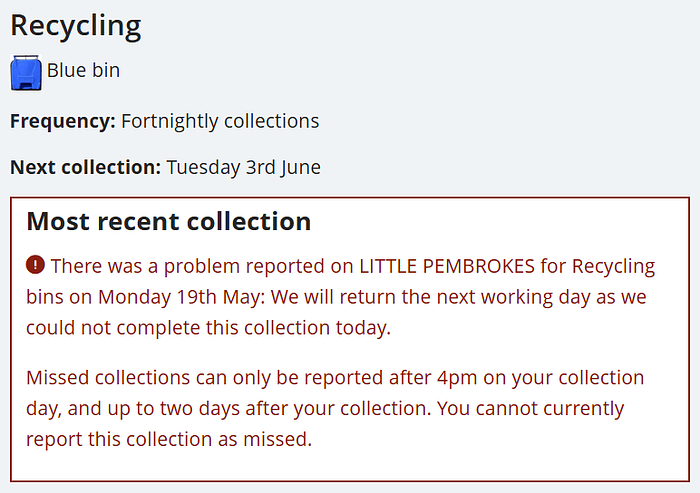The height and width of the screenshot is (493, 700).
Task: Click the bold 'Next collection:' label
Action: 85,167
